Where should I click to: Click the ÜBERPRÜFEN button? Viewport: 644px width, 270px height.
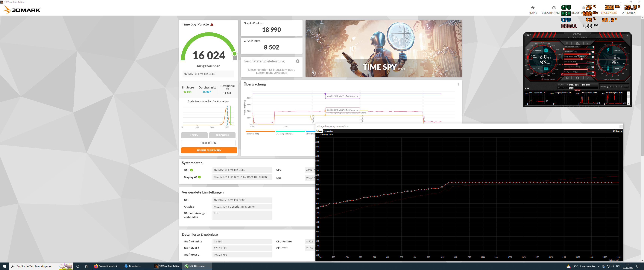[x=208, y=143]
